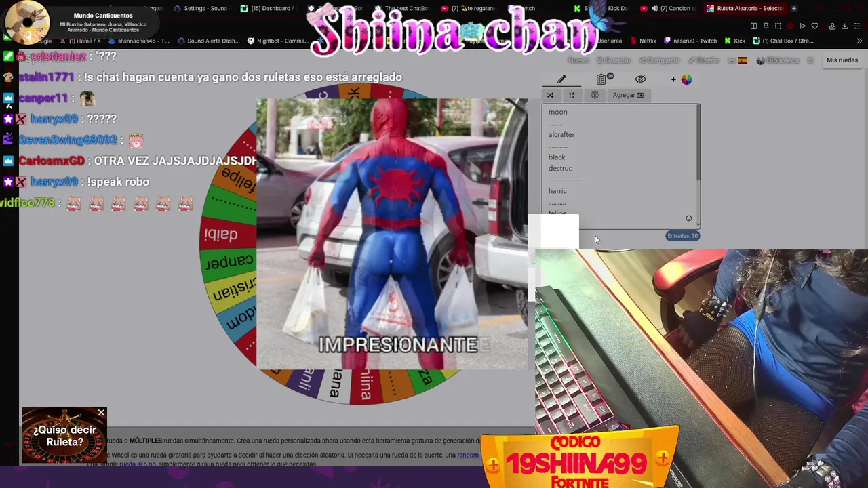Image resolution: width=868 pixels, height=488 pixels.
Task: Open the browser heart favorites icon
Action: (815, 26)
